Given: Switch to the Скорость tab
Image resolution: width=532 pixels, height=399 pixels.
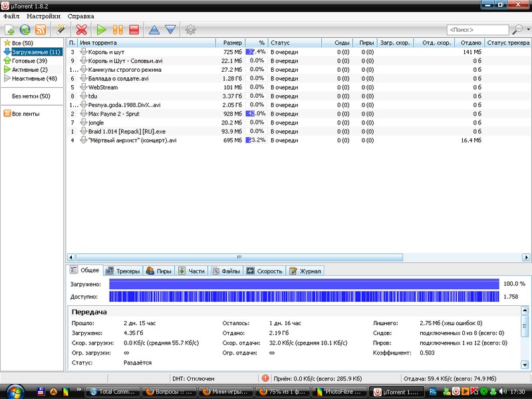Looking at the screenshot, I should (x=265, y=271).
